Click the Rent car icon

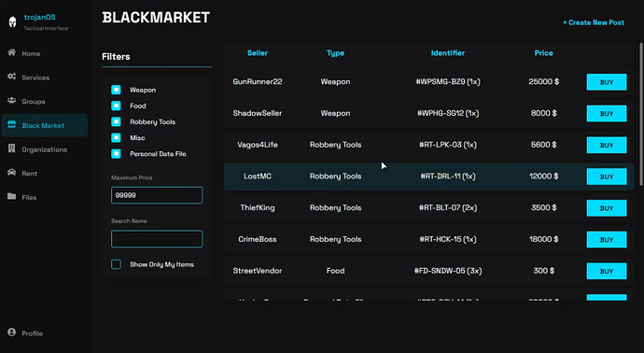tap(11, 173)
